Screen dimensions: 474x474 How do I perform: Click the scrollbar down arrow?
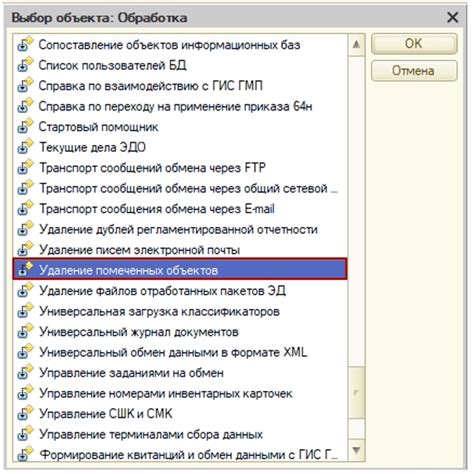356,450
